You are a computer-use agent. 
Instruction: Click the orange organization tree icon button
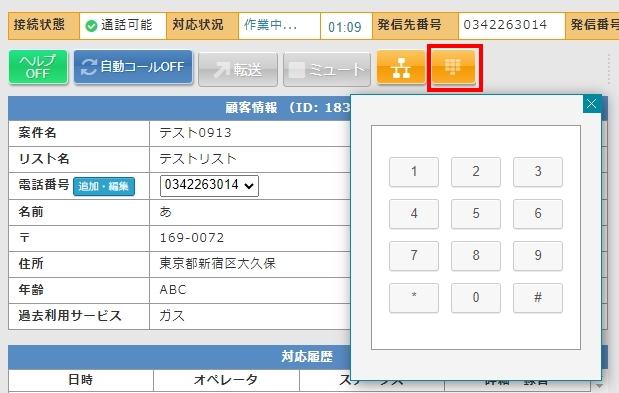pos(401,67)
